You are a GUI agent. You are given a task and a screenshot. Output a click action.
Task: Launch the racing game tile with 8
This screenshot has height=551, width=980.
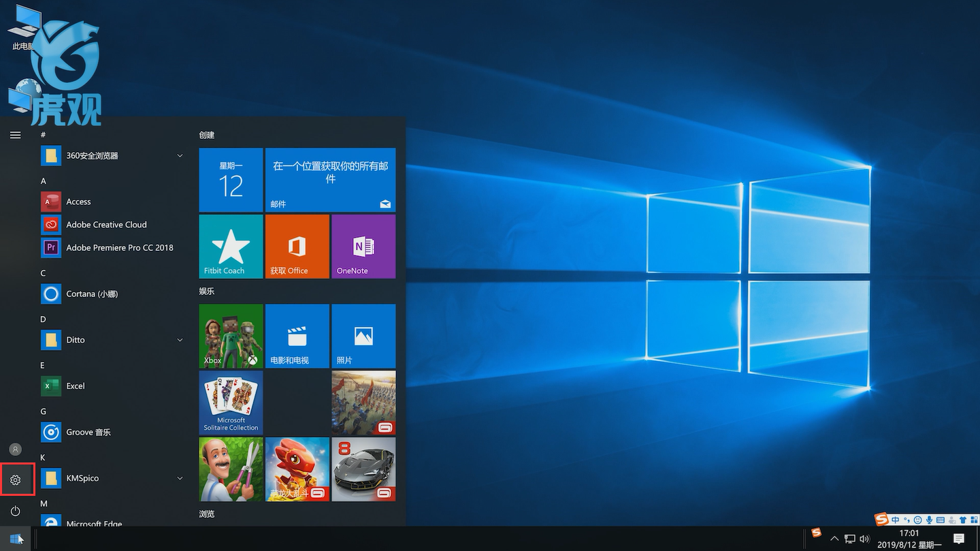tap(363, 469)
